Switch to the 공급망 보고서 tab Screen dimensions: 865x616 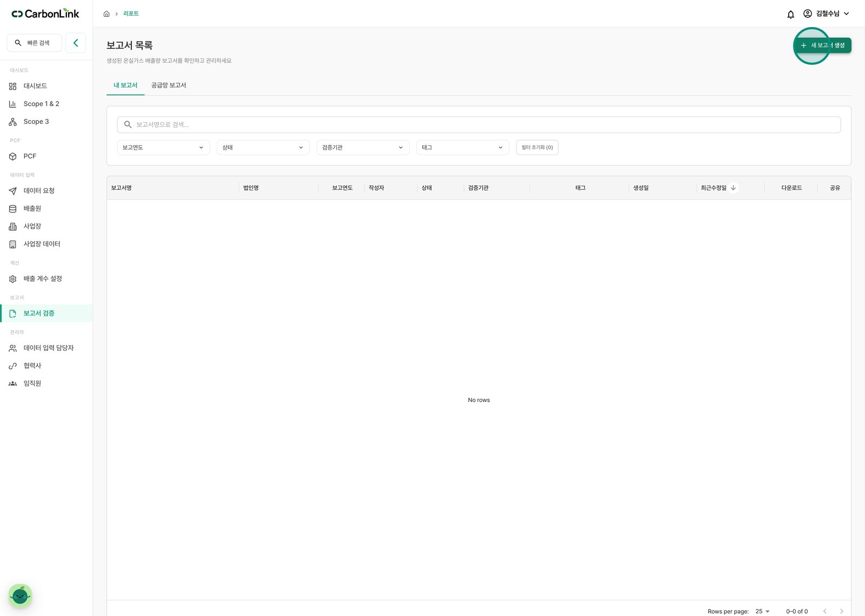pos(169,85)
